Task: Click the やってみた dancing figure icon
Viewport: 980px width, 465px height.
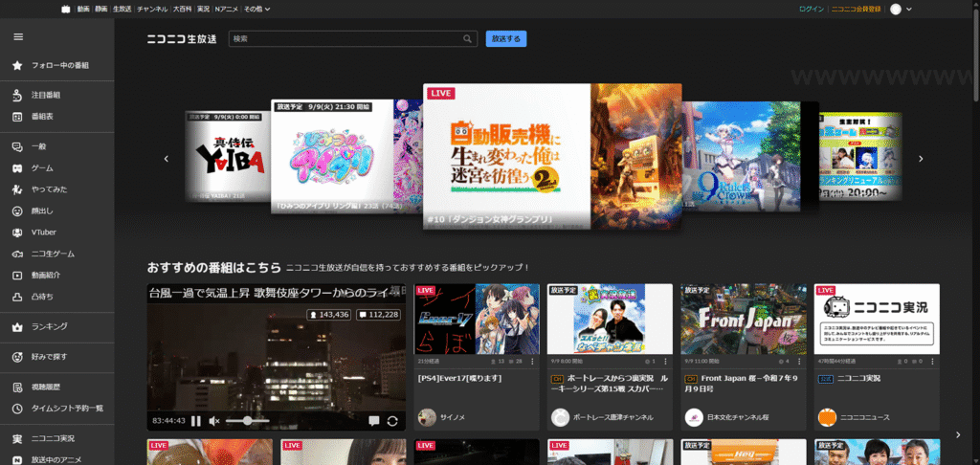Action: click(17, 189)
